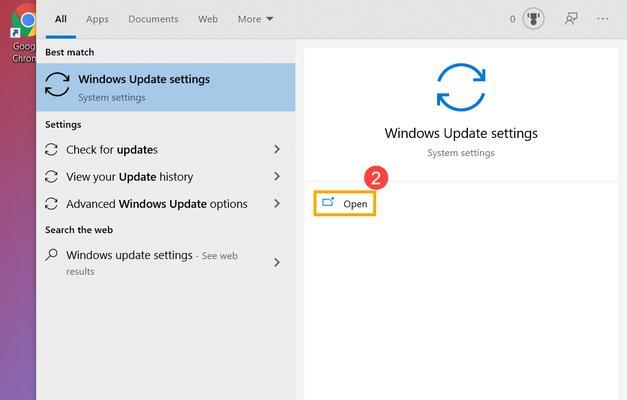Click the sync icon beside View your Update history
This screenshot has width=627, height=400.
(51, 176)
